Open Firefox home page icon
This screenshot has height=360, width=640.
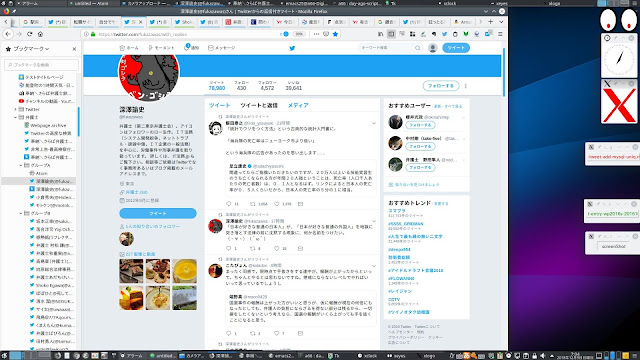[40, 34]
